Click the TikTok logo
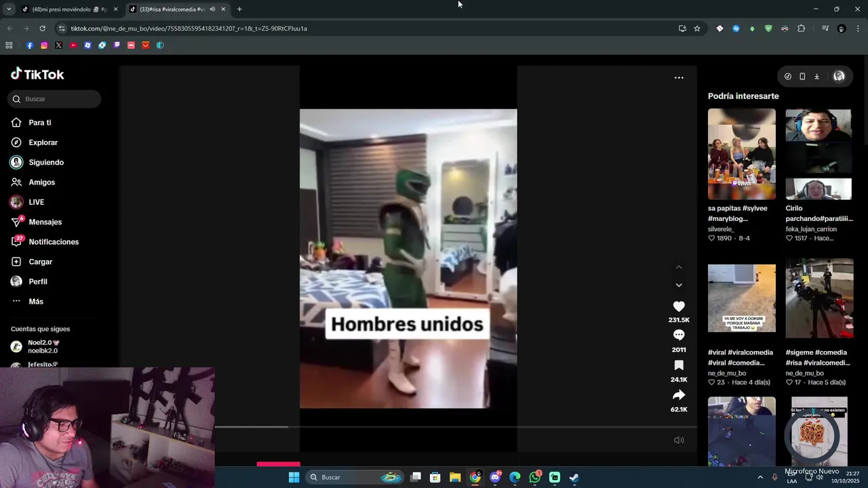 pyautogui.click(x=37, y=74)
